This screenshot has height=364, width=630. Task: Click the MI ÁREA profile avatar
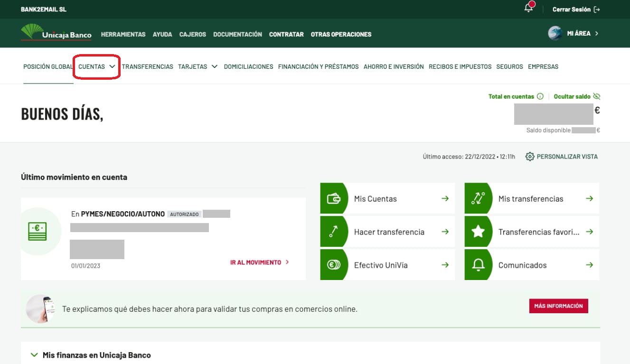555,33
